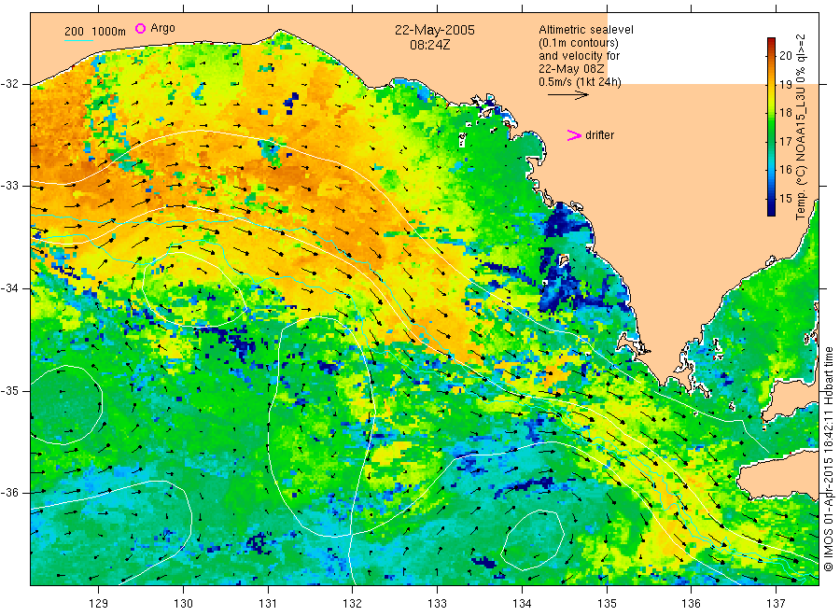
Task: Click the latitude tick label -34
Action: (9, 288)
